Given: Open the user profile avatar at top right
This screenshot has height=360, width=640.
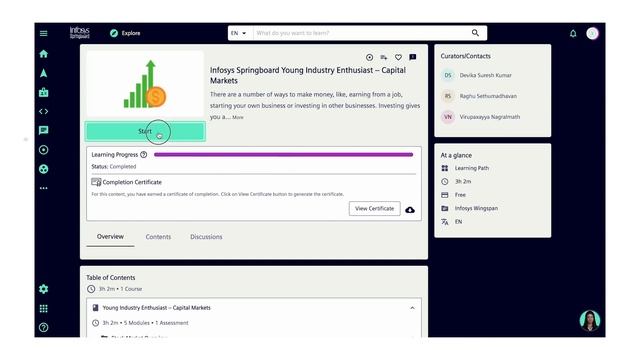Looking at the screenshot, I should click(593, 33).
